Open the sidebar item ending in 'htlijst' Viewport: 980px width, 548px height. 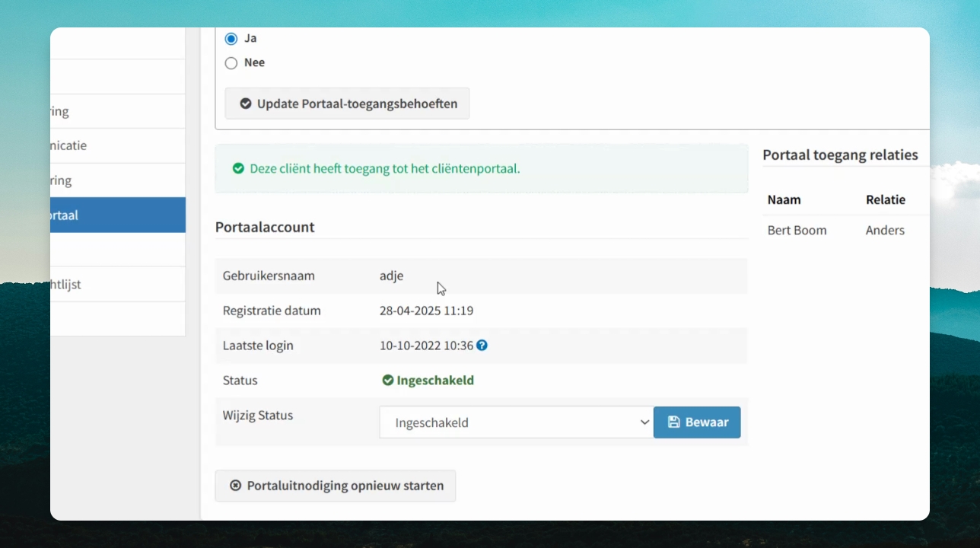[x=118, y=285]
